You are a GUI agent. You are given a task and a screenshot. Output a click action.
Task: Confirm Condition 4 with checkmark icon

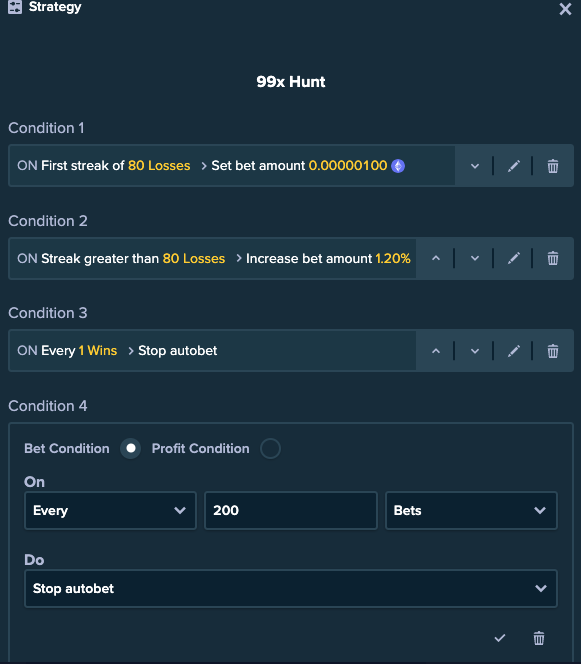coord(500,638)
